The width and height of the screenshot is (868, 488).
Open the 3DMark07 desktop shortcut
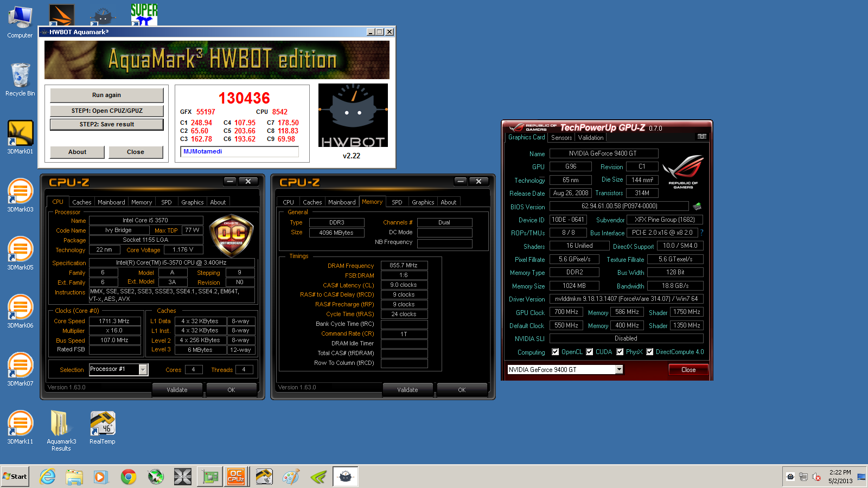[20, 369]
